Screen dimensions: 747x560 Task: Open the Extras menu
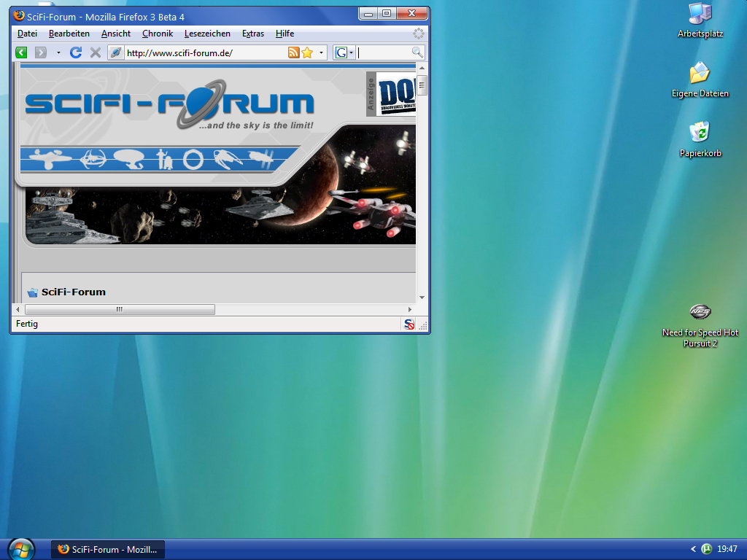pyautogui.click(x=253, y=34)
